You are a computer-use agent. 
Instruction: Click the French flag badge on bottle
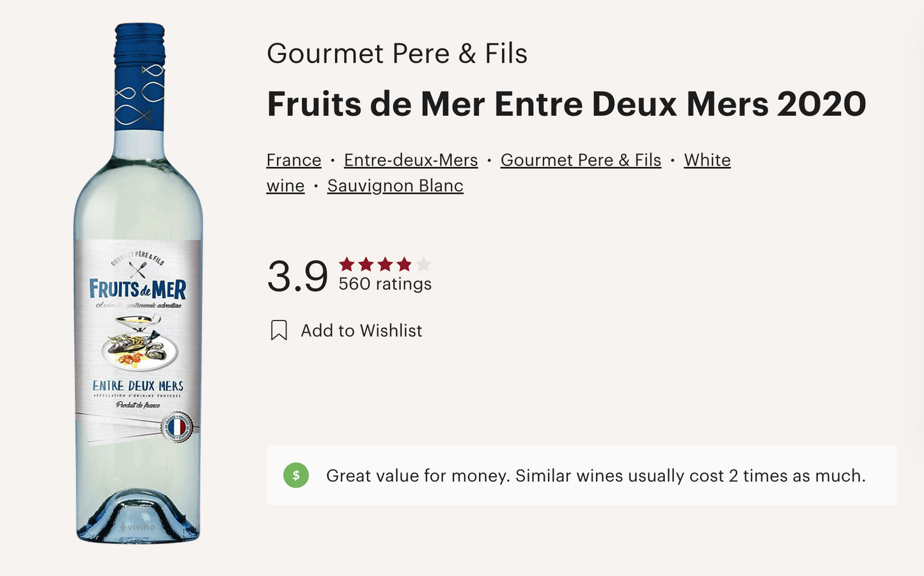[x=176, y=426]
